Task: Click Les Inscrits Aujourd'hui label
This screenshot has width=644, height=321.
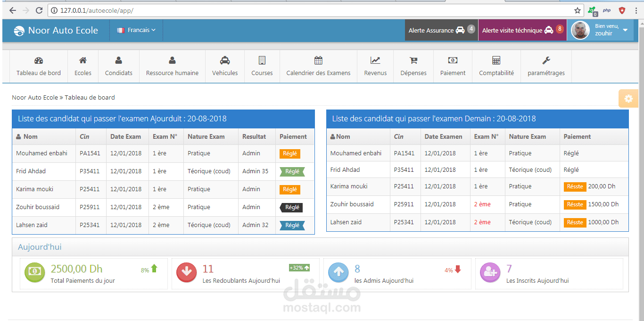Action: 537,281
